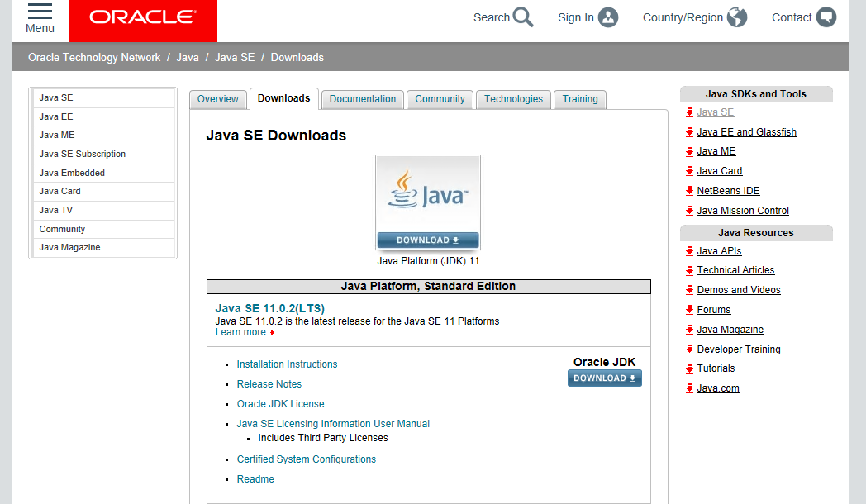
Task: Click the red arrow icon beside Forums
Action: (689, 310)
